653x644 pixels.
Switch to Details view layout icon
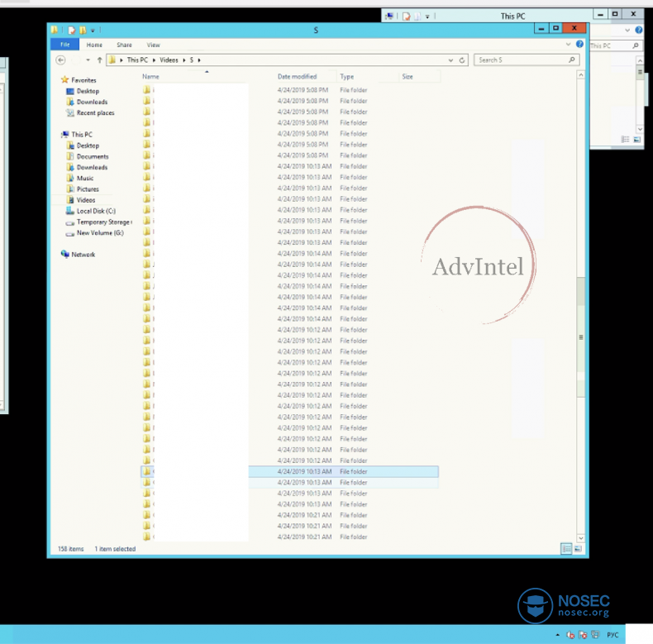(566, 548)
